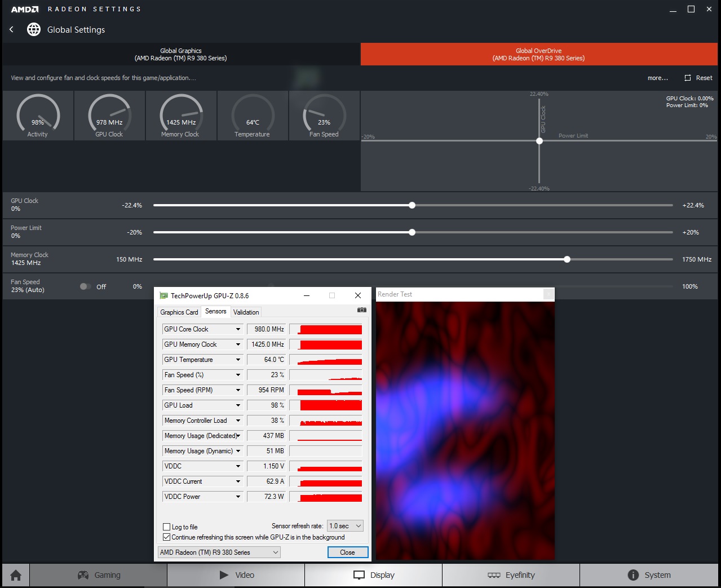Click the Memory Clock gauge tile
Image resolution: width=721 pixels, height=588 pixels.
tap(181, 116)
